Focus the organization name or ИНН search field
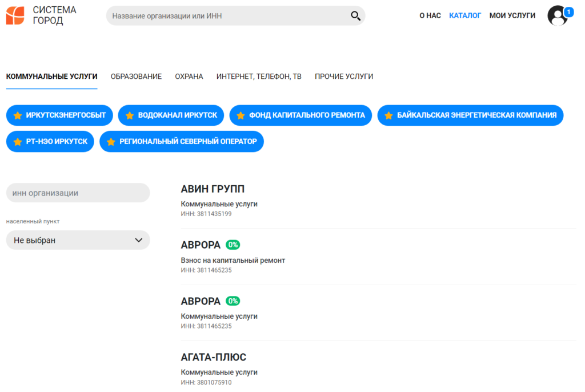 point(235,15)
